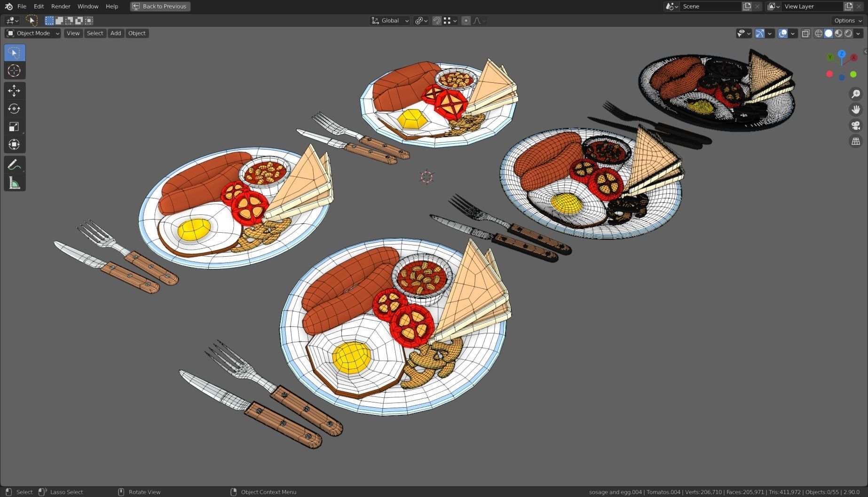This screenshot has width=868, height=497.
Task: Toggle X-ray mode
Action: (x=806, y=33)
